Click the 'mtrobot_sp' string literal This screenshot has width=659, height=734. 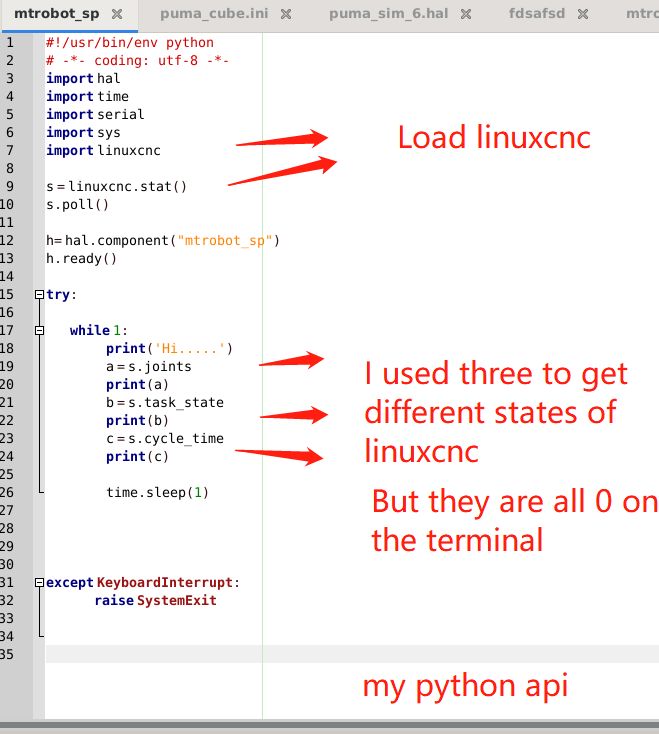click(x=225, y=241)
